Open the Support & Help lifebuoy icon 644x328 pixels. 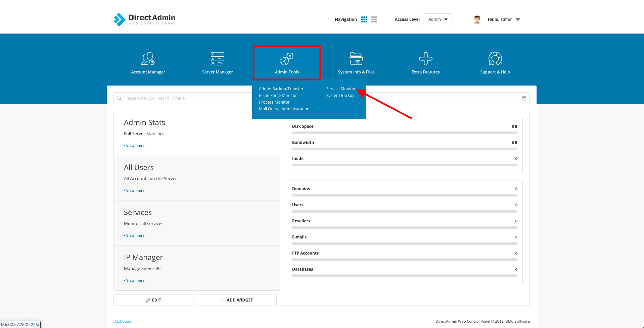(495, 59)
